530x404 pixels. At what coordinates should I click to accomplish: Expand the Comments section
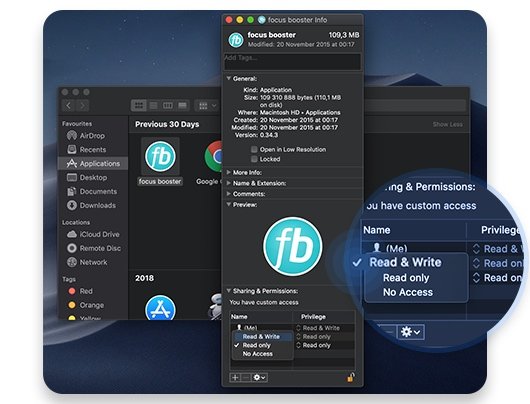click(x=228, y=194)
